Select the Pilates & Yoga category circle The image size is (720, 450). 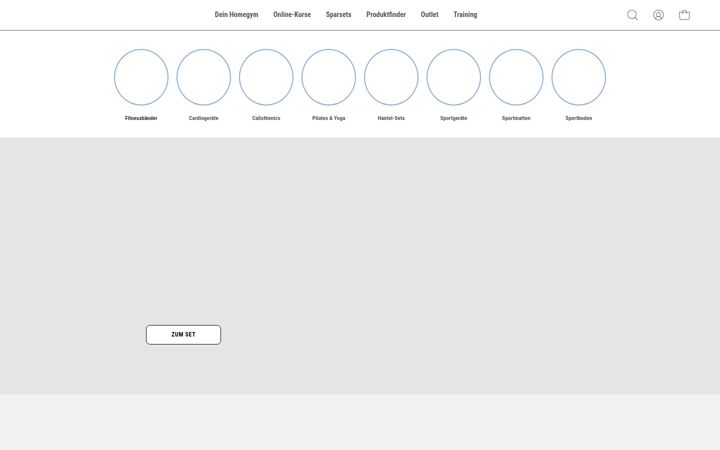coord(328,77)
